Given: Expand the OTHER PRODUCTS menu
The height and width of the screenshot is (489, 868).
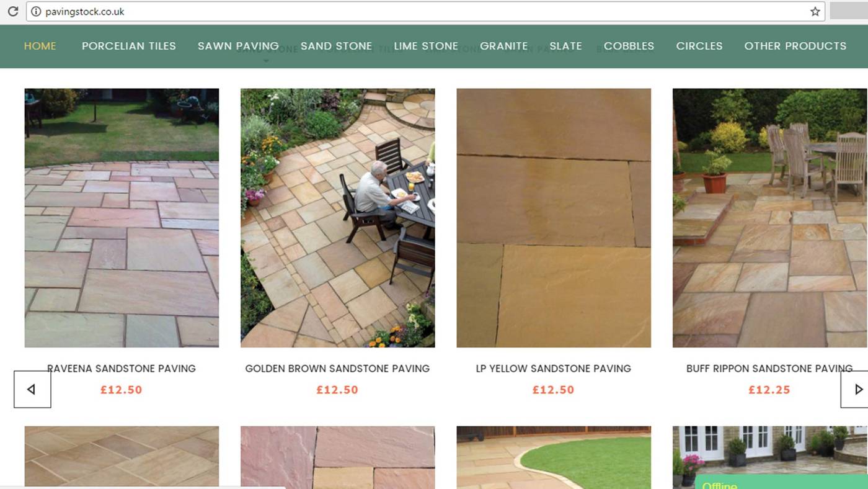Looking at the screenshot, I should pos(795,46).
